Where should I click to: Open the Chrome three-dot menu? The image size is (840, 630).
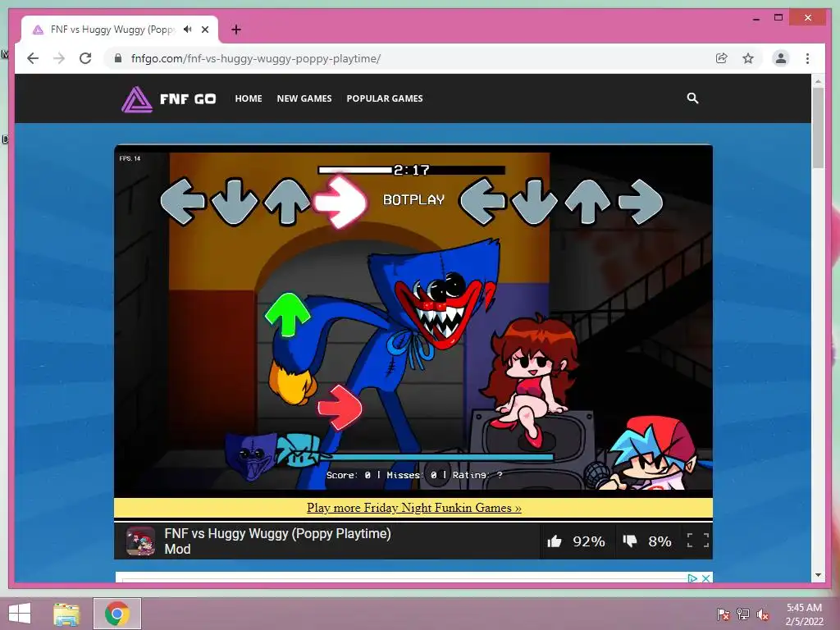coord(807,58)
